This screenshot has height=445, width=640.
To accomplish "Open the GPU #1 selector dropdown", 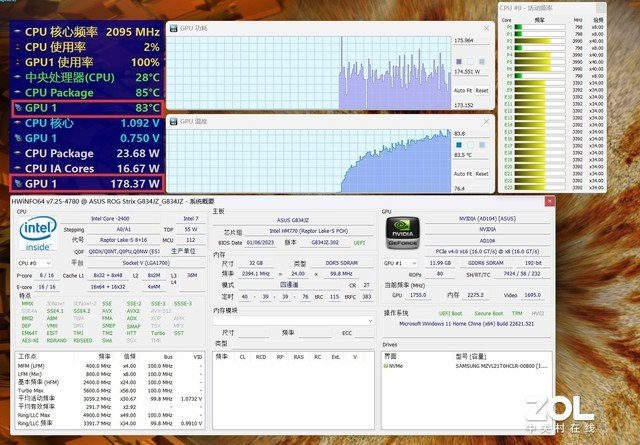I will (x=400, y=263).
